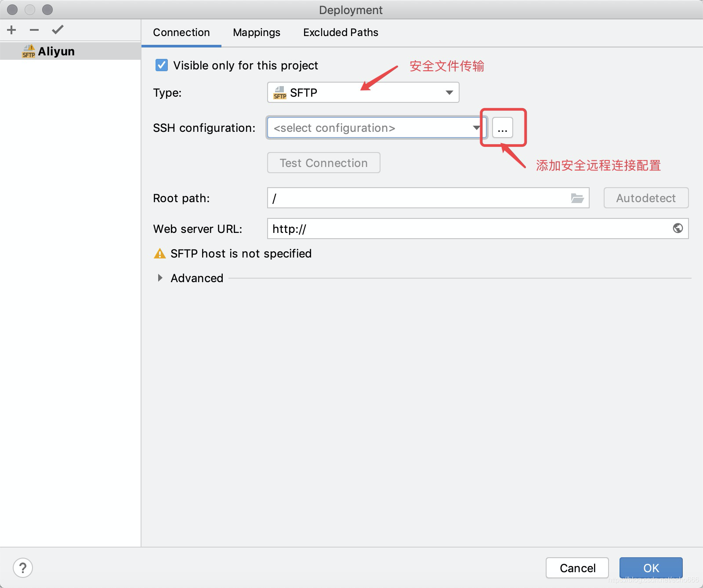Click the SFTP host is not specified message
Image resolution: width=703 pixels, height=588 pixels.
coord(241,254)
